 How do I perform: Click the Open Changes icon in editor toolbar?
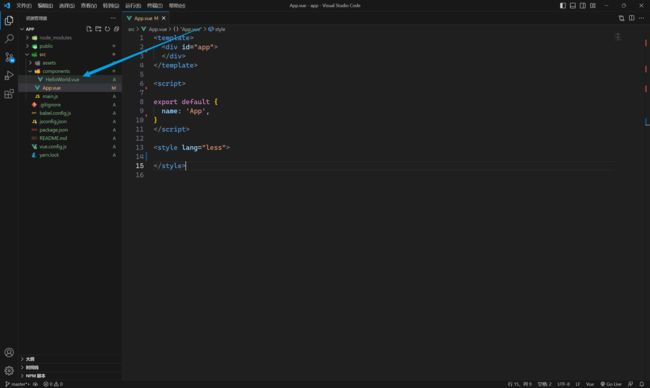[x=621, y=18]
